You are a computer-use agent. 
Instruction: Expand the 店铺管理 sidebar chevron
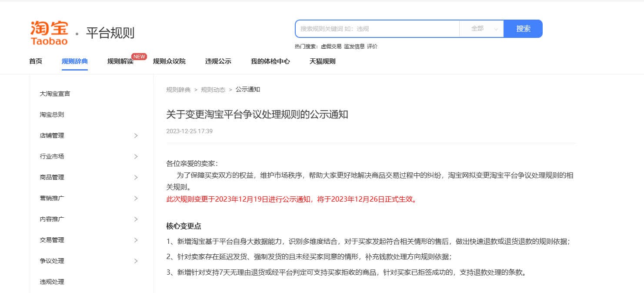click(136, 135)
